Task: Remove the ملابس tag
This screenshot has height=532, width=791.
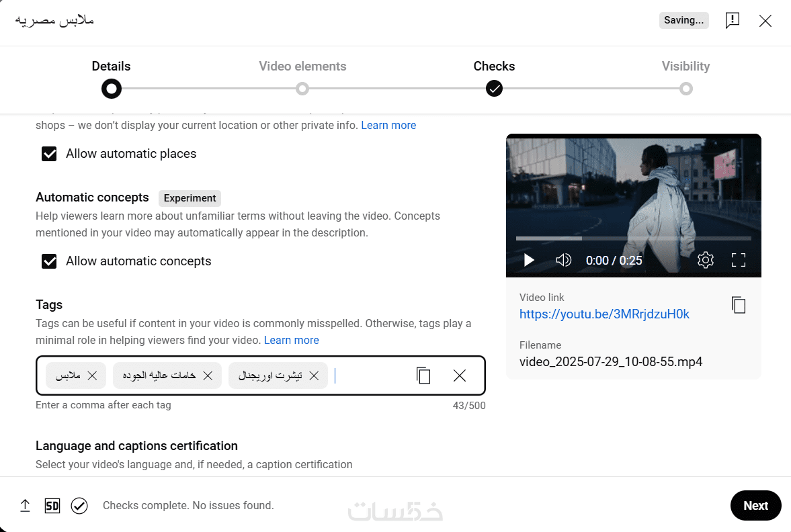Action: click(x=92, y=375)
